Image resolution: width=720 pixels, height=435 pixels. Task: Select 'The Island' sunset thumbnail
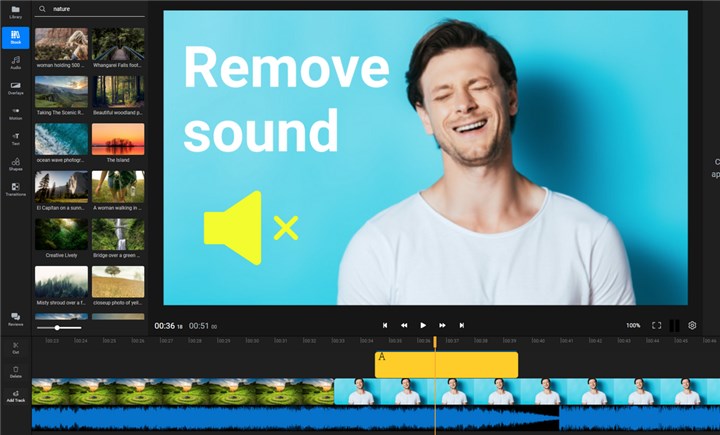tap(118, 139)
